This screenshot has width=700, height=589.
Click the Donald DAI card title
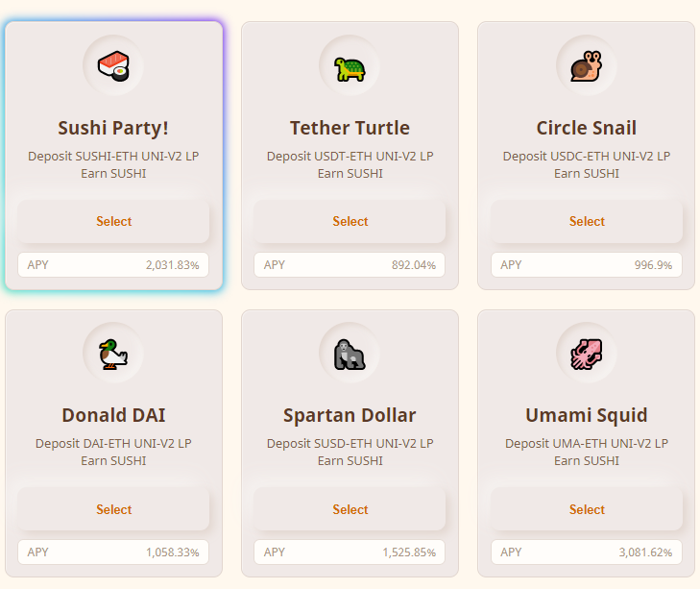click(113, 415)
